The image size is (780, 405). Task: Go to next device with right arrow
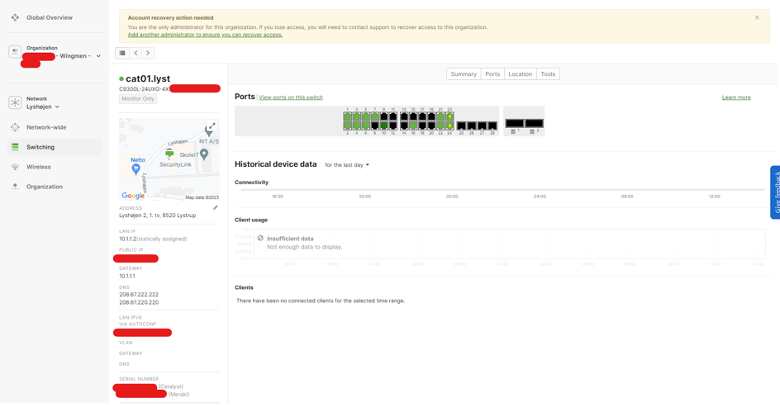(x=148, y=53)
